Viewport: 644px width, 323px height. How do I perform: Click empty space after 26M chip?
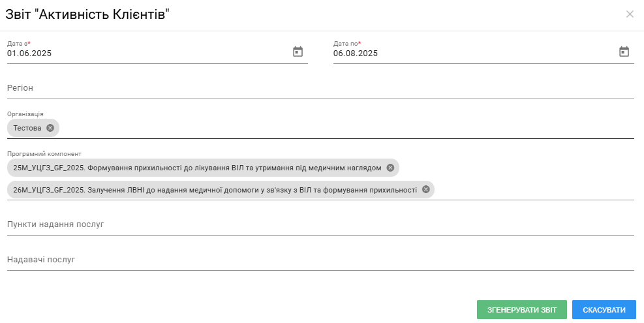point(534,190)
